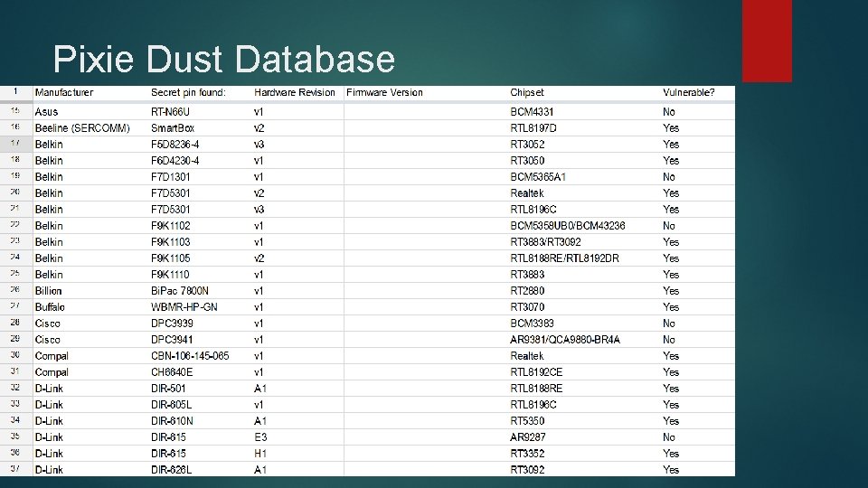This screenshot has height=488, width=868.
Task: Click the RT3050 chipset cell
Action: tap(527, 161)
